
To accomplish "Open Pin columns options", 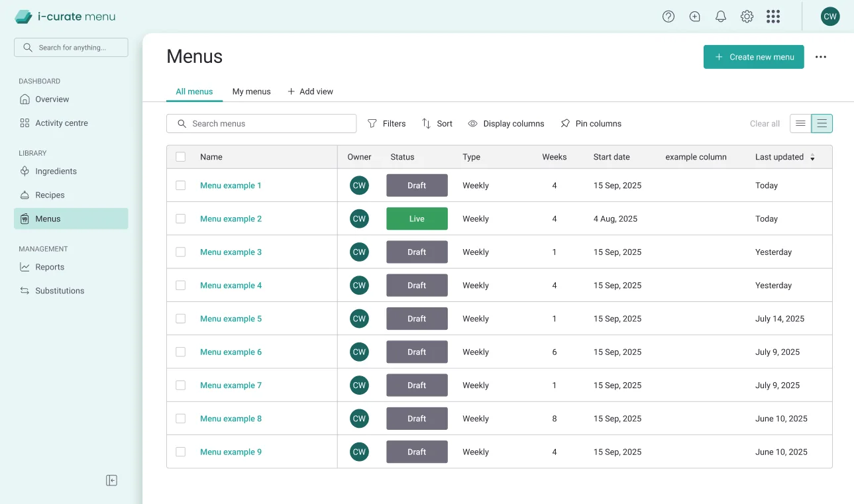I will pyautogui.click(x=591, y=123).
